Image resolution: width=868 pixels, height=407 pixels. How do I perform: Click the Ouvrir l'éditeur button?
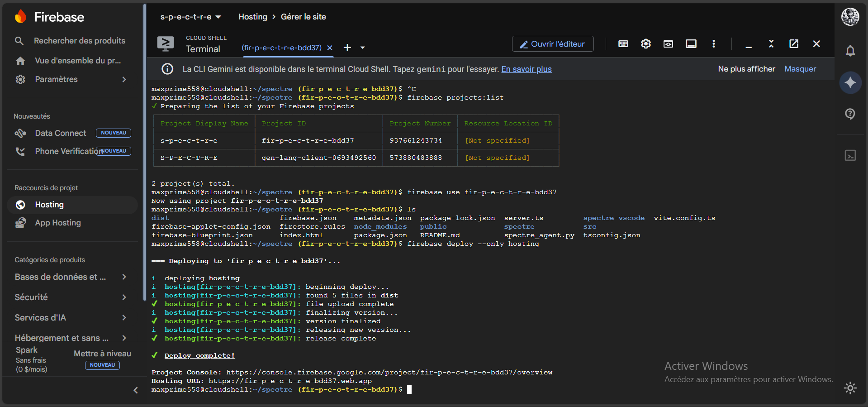[x=552, y=44]
